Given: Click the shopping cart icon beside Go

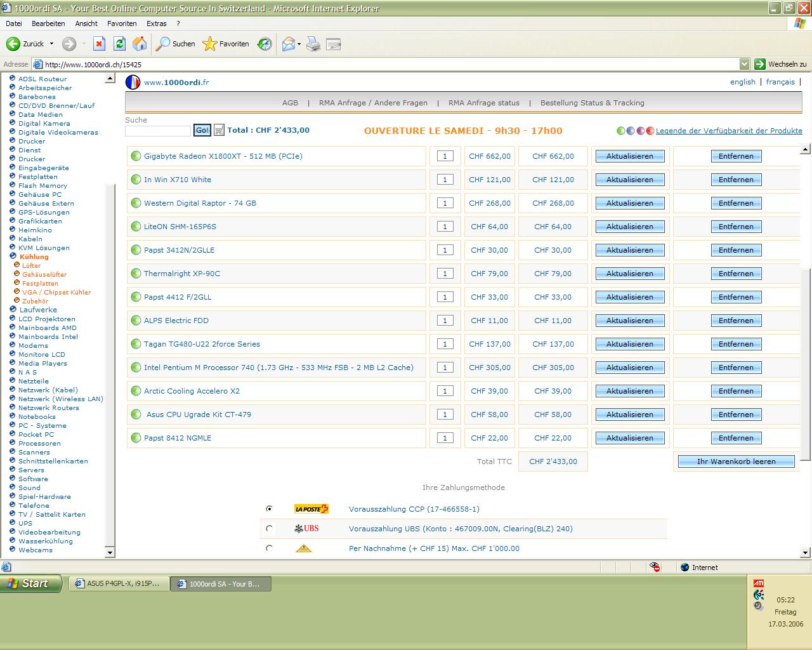Looking at the screenshot, I should tap(219, 130).
